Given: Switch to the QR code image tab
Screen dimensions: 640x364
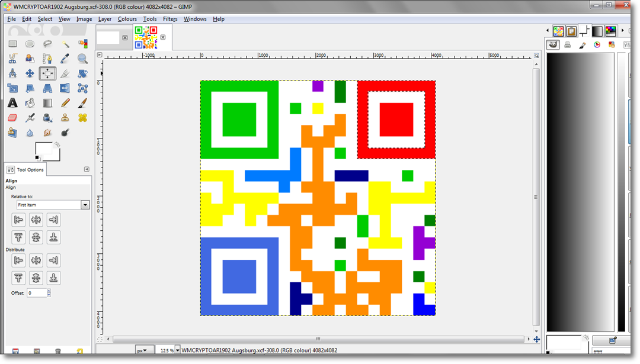Looking at the screenshot, I should pyautogui.click(x=146, y=37).
